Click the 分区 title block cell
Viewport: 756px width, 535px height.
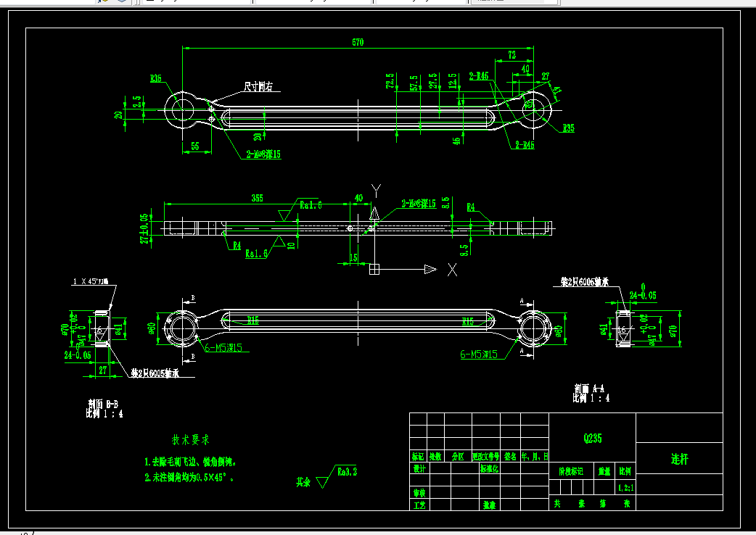point(458,456)
